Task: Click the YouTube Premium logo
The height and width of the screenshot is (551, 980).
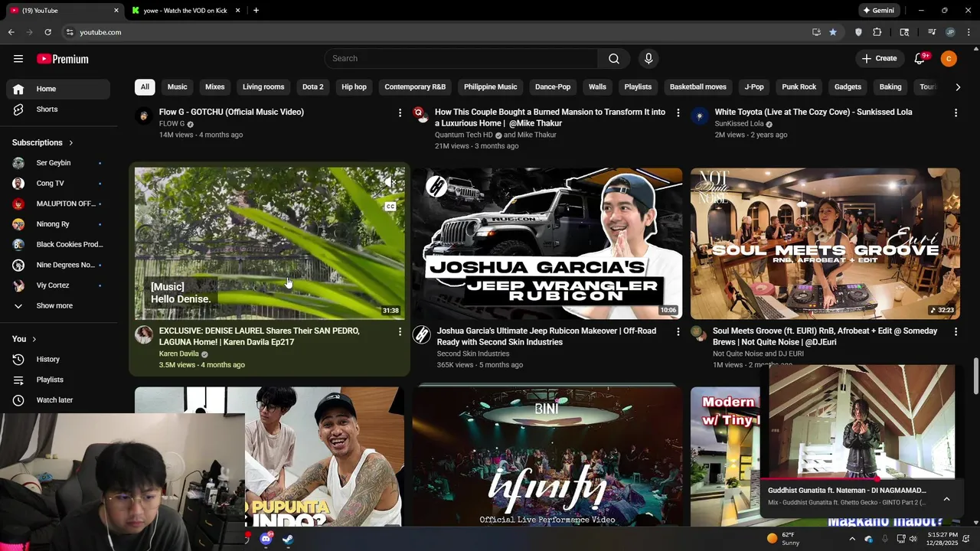Action: pyautogui.click(x=63, y=59)
